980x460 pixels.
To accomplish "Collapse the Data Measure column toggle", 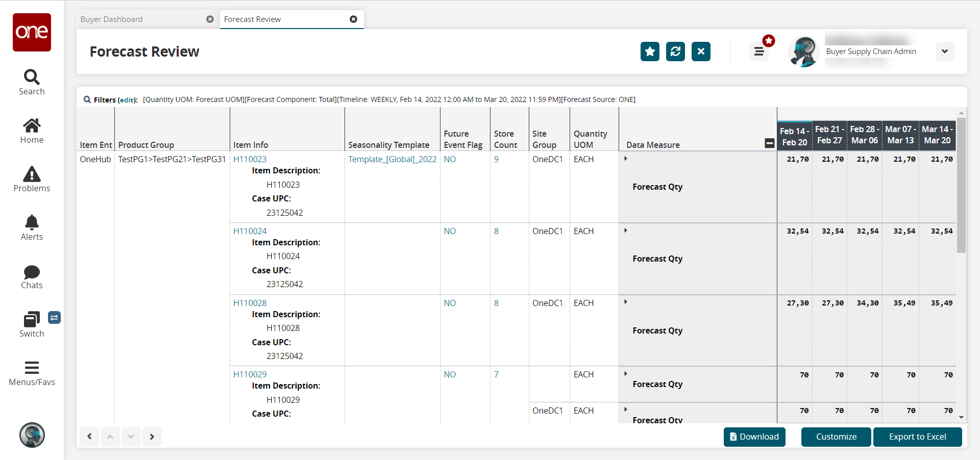I will tap(769, 144).
